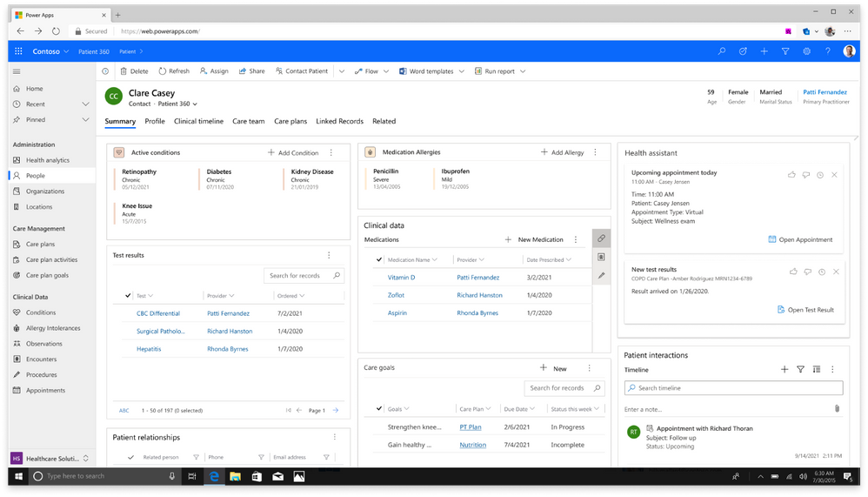Expand the Recent navigation section

pos(85,104)
